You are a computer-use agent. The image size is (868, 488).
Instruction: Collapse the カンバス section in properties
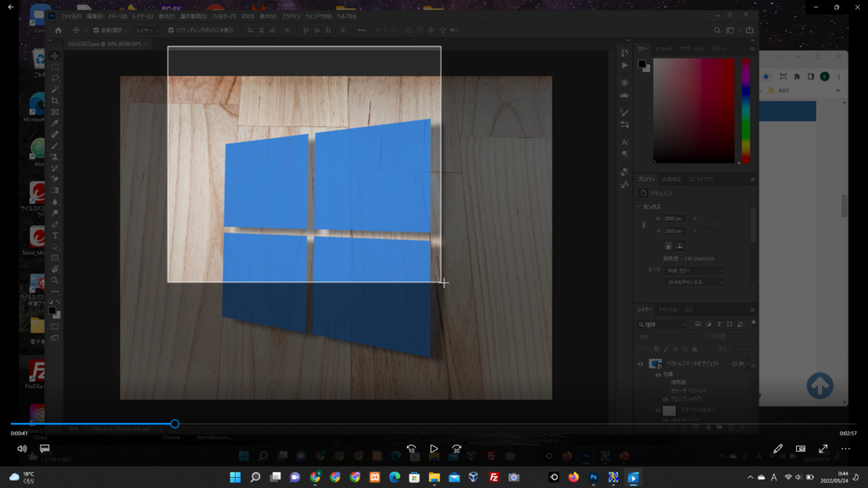pos(639,207)
